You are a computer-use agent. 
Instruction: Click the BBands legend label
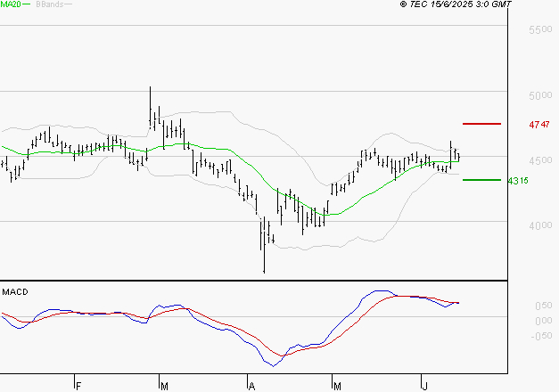47,4
